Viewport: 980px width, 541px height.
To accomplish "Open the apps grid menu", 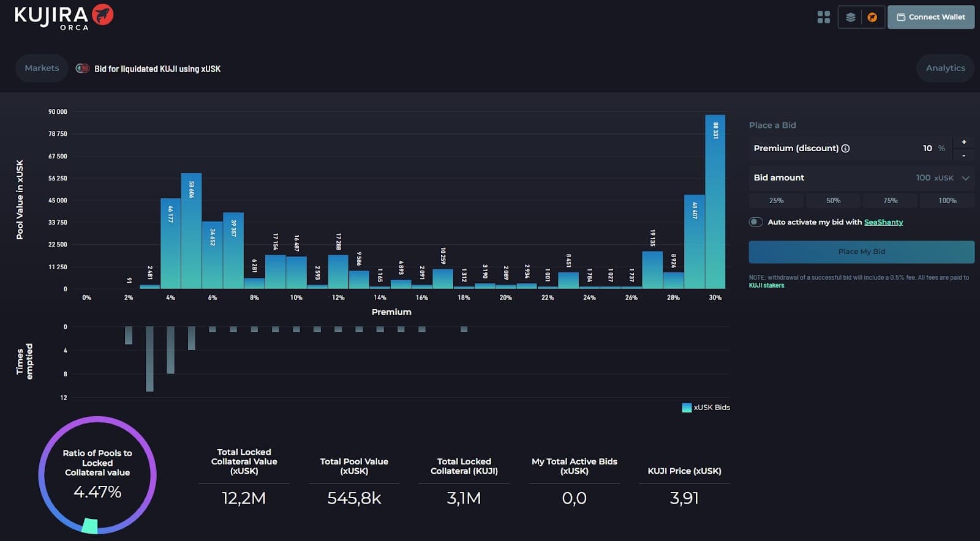I will tap(823, 17).
